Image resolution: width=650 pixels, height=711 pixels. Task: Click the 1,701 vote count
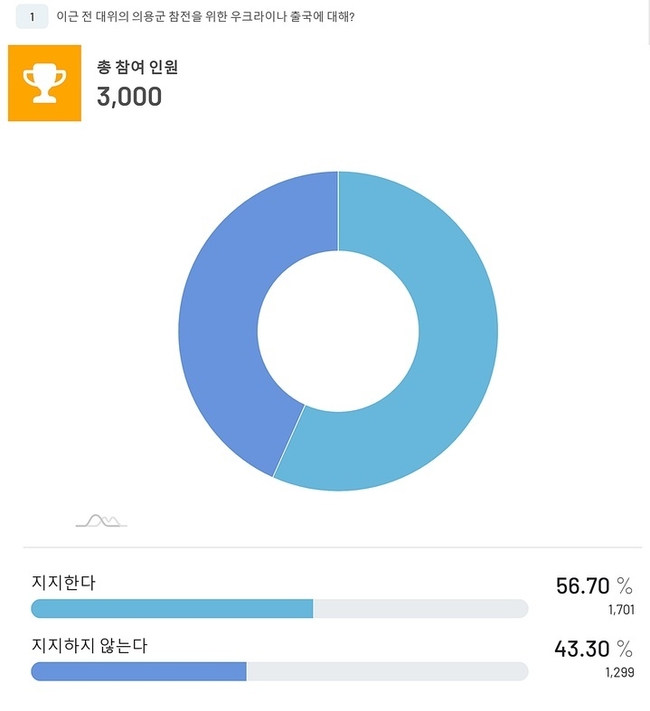(621, 610)
